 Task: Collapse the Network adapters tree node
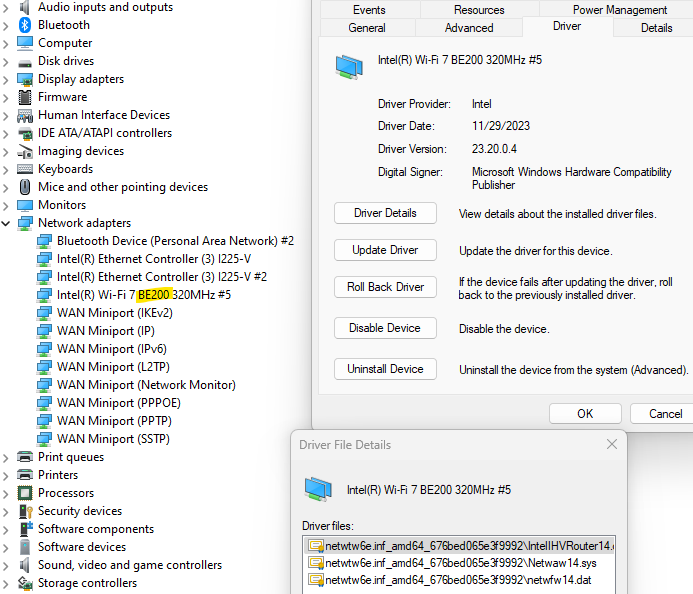[6, 223]
